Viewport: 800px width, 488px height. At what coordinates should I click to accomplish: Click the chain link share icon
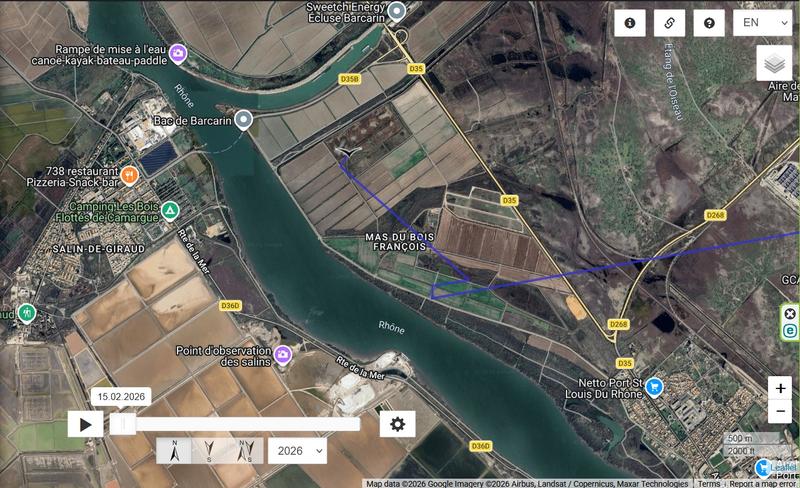(669, 23)
